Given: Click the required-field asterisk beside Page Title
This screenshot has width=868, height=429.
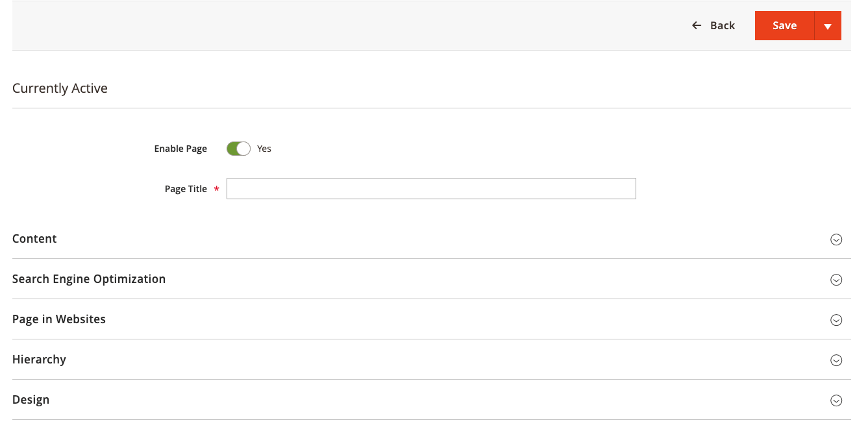Looking at the screenshot, I should 216,189.
